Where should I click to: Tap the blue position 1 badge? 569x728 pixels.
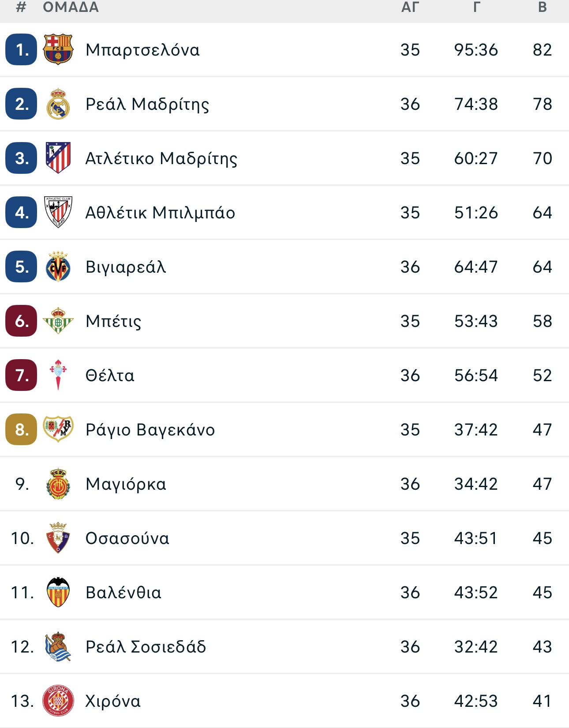[21, 49]
